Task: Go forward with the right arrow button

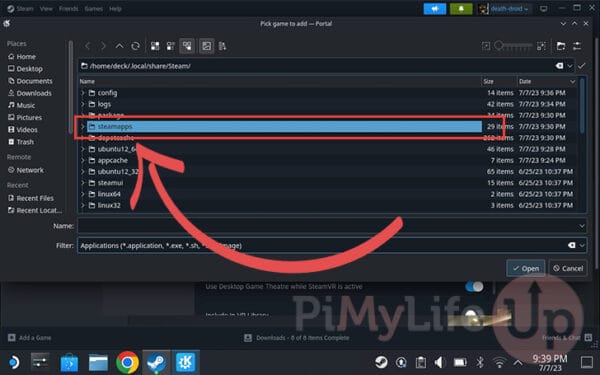Action: (103, 46)
